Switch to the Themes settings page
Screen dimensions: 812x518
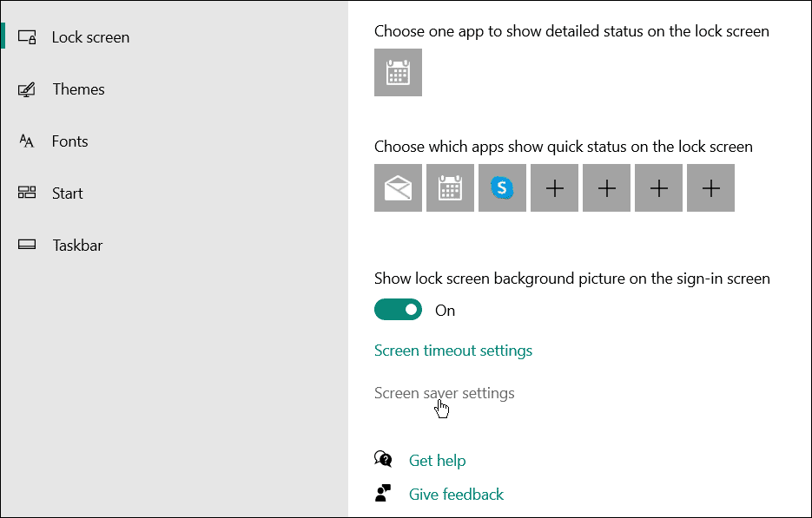78,89
